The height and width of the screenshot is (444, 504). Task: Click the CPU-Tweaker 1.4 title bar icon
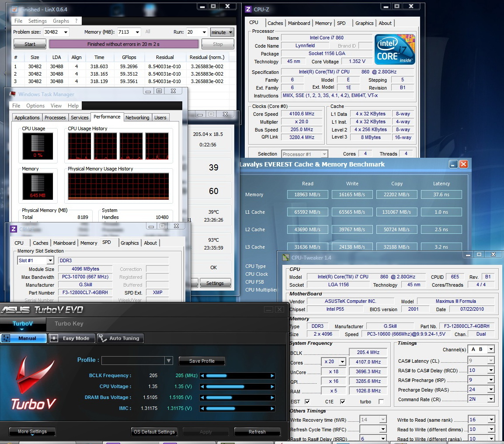point(285,258)
